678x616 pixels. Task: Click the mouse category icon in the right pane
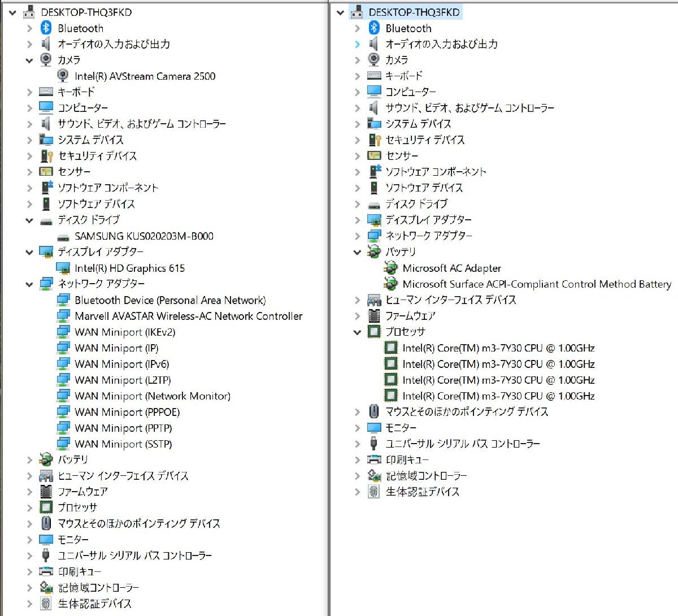coord(374,411)
